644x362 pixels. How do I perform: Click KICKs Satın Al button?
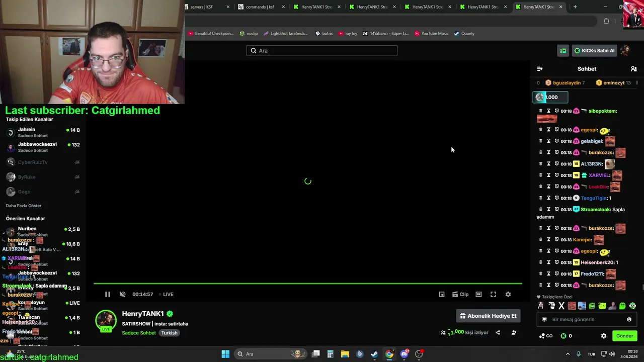(595, 50)
